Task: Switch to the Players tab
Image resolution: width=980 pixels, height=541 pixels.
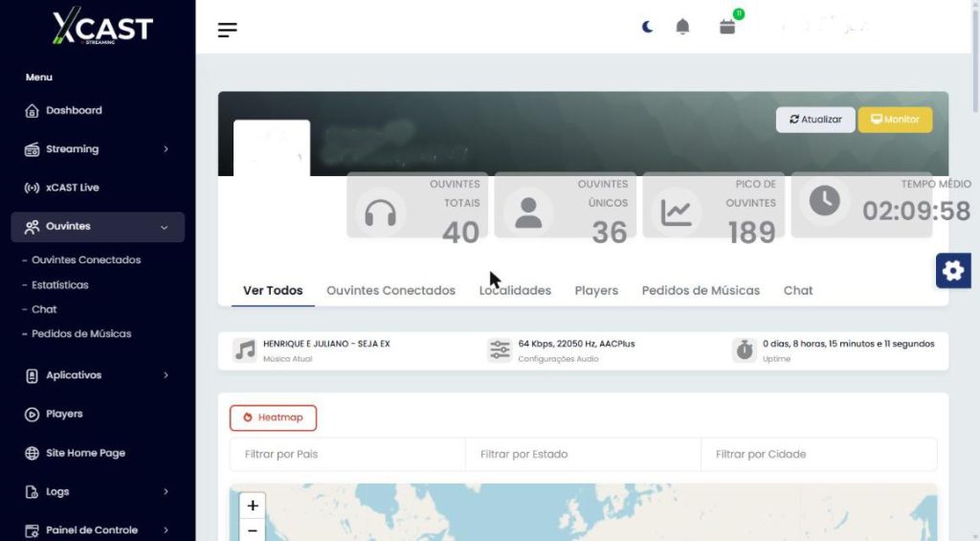Action: (596, 290)
